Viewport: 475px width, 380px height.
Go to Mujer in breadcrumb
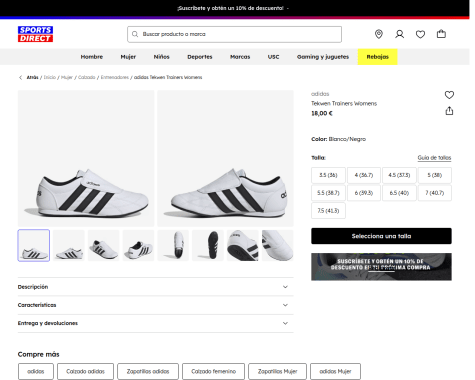pyautogui.click(x=67, y=77)
